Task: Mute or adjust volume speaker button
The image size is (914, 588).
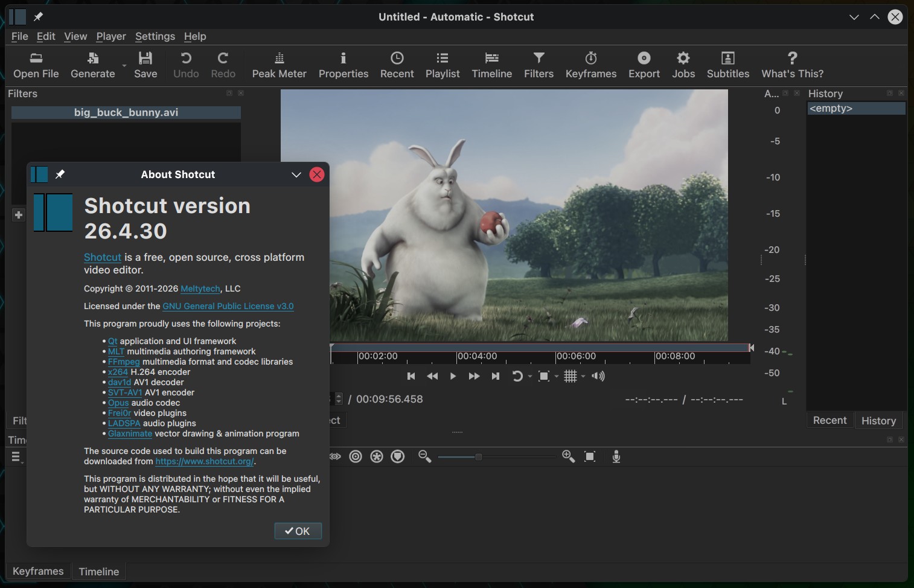Action: click(598, 377)
